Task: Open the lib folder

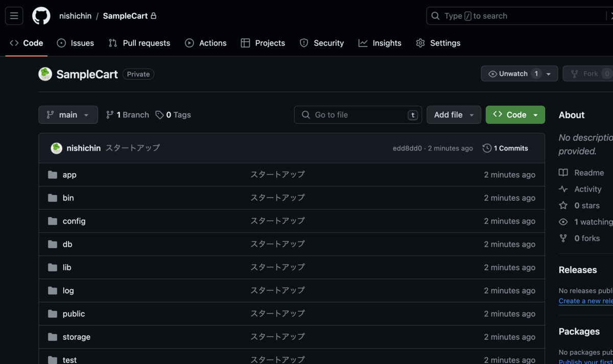Action: point(67,267)
